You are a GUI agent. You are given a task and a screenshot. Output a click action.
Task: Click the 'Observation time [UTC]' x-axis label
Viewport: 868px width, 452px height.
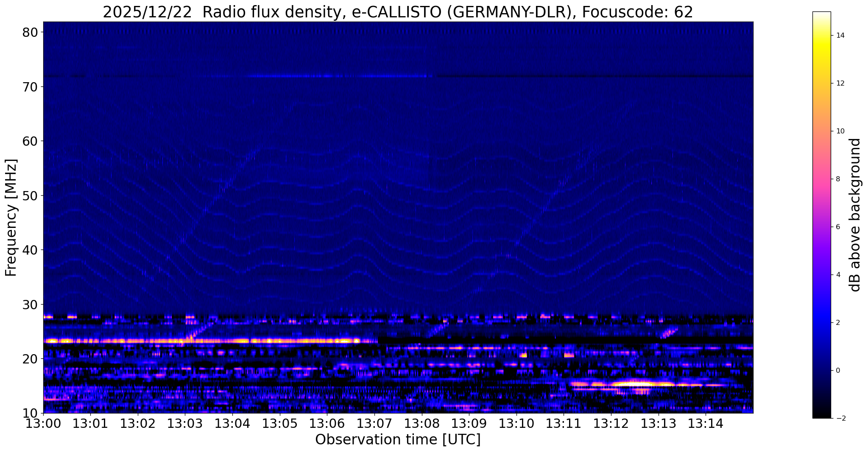click(398, 440)
